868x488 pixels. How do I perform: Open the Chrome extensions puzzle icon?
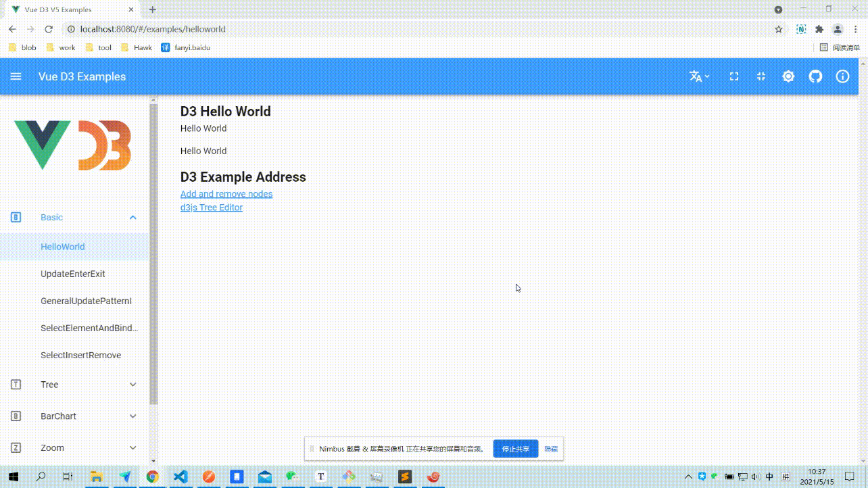click(818, 29)
